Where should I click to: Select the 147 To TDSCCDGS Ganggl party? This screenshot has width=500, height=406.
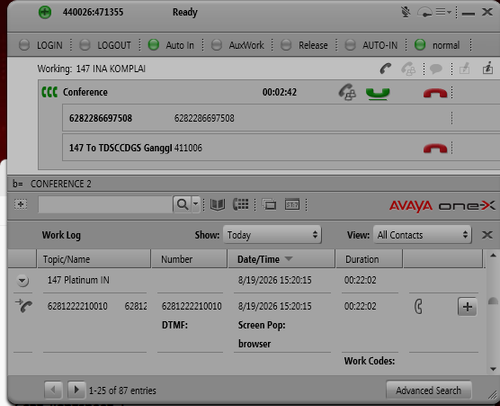click(281, 148)
